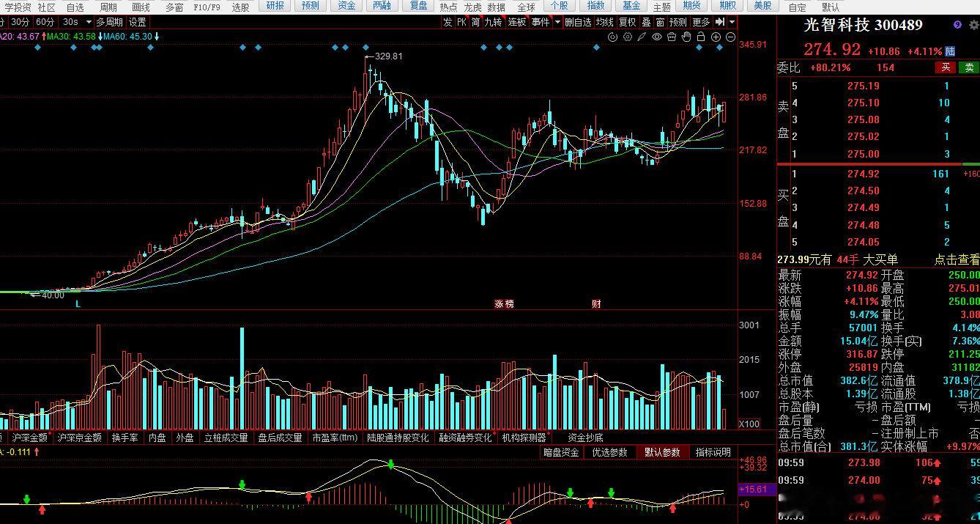Screen dimensions: 980x524
Task: Select the 资金抄底 indicator tab
Action: [585, 438]
